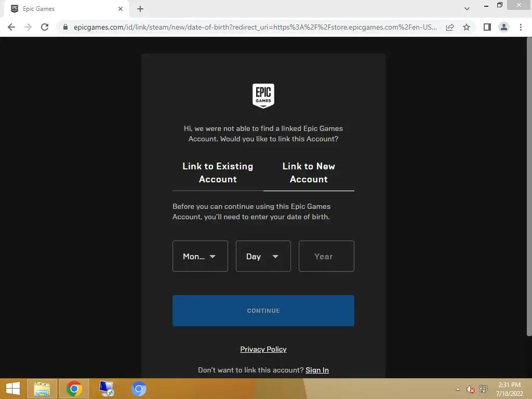Click the CONTINUE button

point(263,311)
